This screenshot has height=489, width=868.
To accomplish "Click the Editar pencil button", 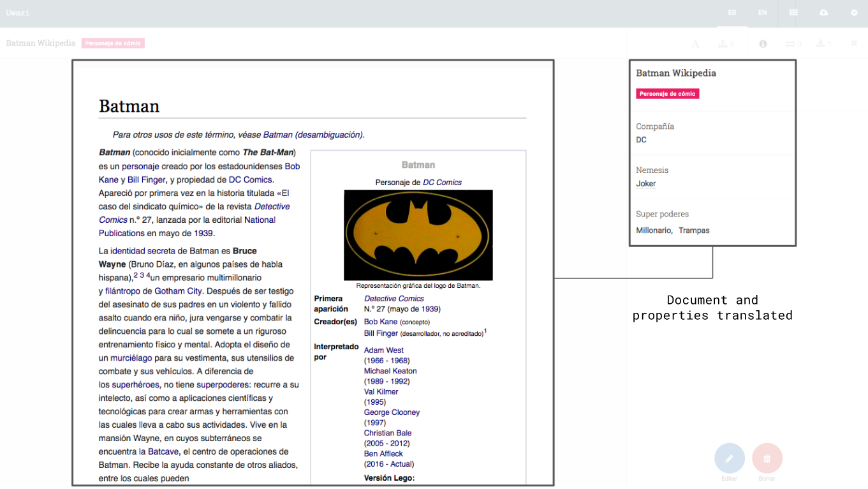I will tap(730, 458).
